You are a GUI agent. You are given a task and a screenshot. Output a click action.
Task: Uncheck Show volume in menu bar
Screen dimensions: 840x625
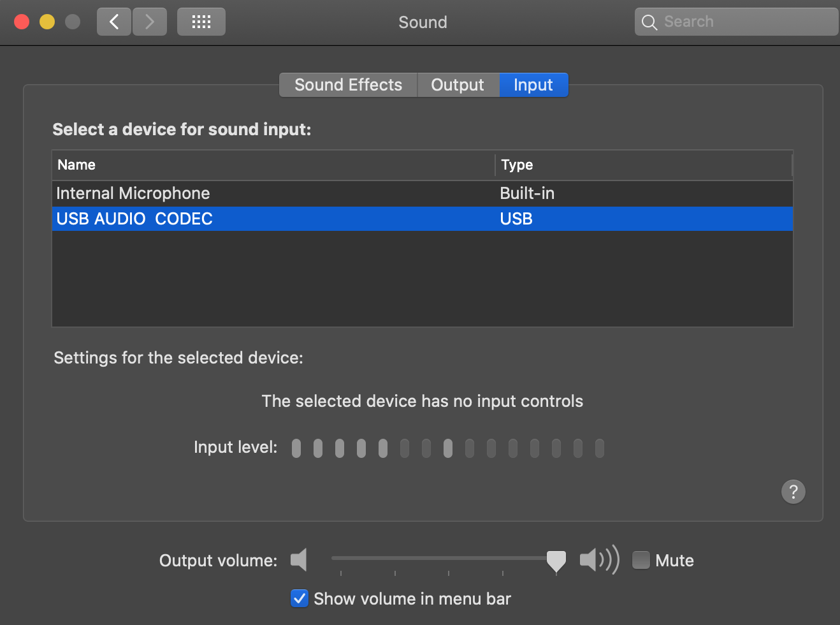coord(300,598)
